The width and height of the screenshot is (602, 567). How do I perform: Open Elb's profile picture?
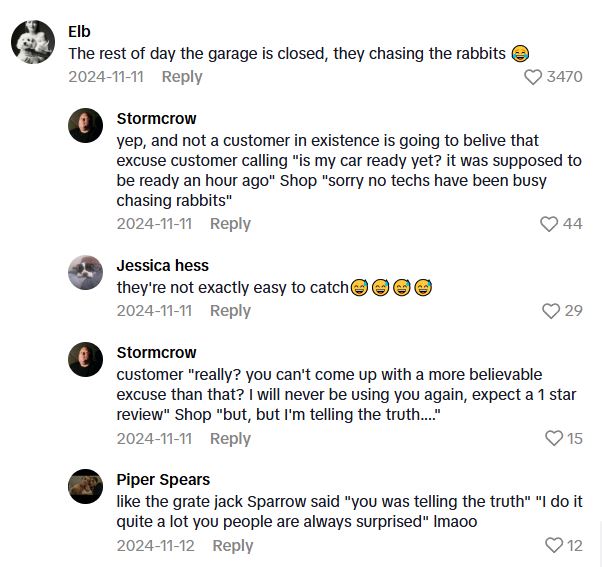[32, 43]
